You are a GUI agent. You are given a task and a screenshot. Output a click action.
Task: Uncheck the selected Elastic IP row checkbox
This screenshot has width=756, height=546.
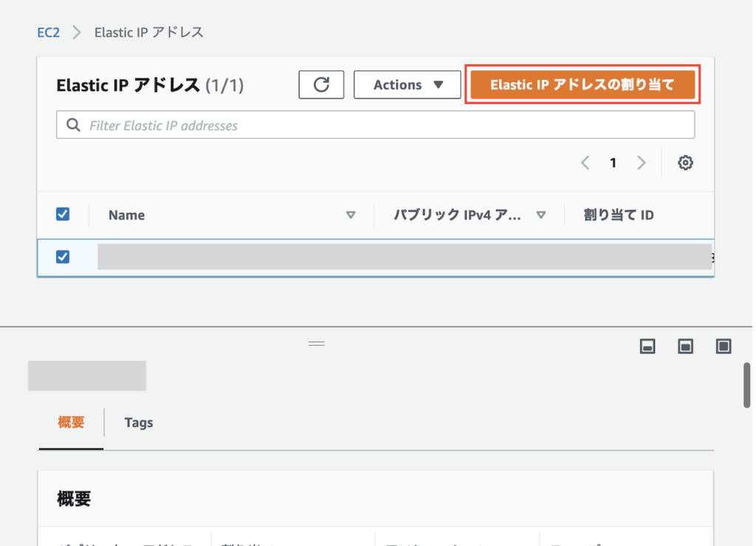pyautogui.click(x=63, y=257)
